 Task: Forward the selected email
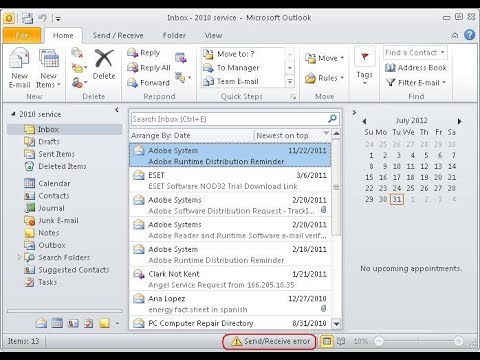148,82
